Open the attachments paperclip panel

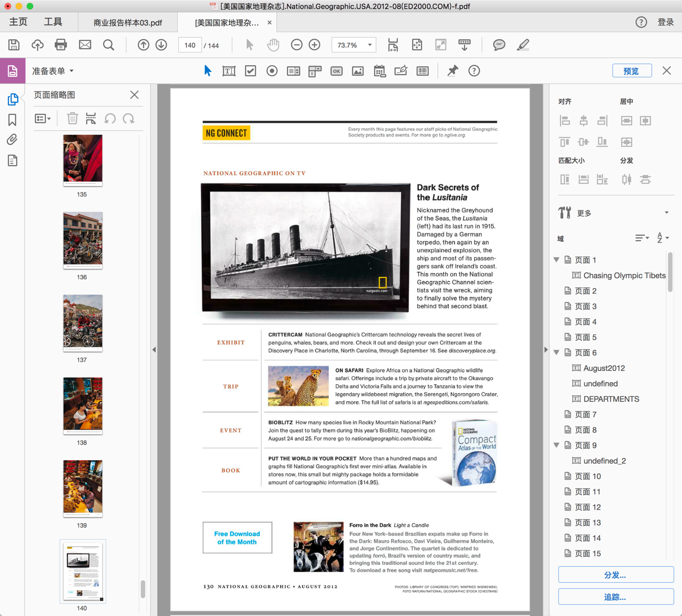[x=12, y=140]
